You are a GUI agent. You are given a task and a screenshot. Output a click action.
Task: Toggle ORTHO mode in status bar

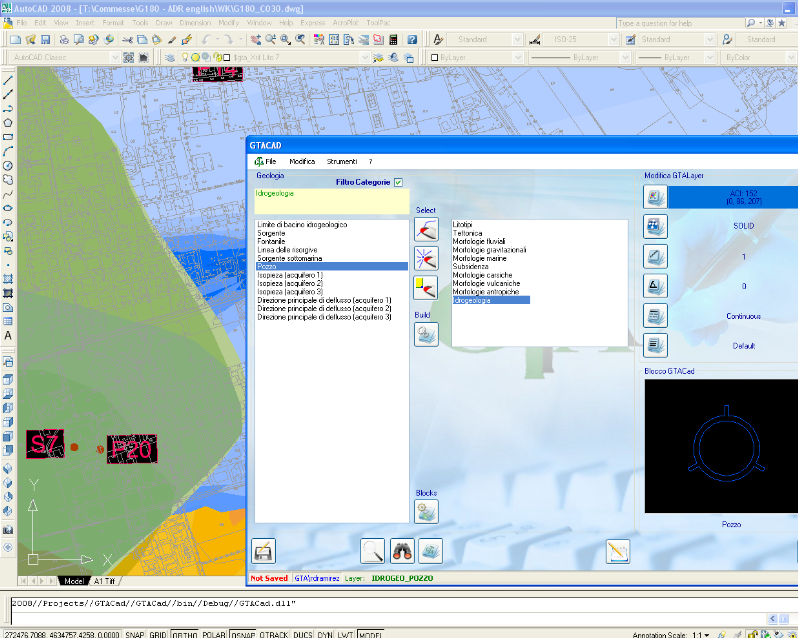pos(184,634)
